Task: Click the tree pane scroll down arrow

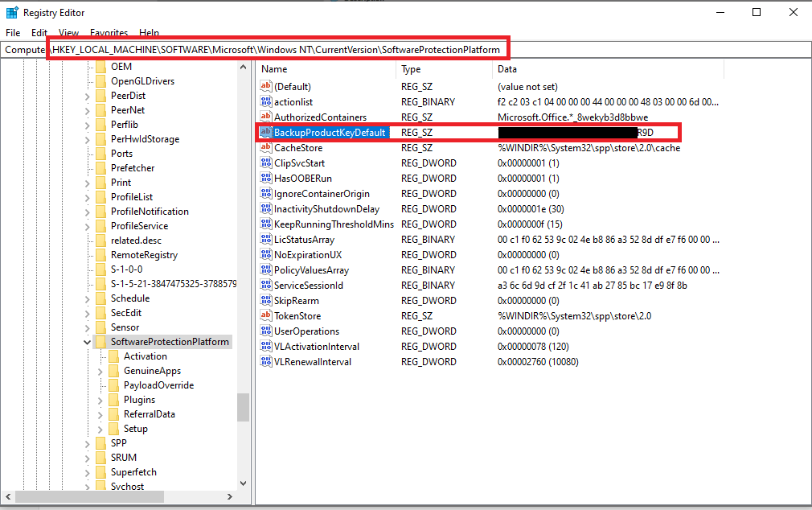Action: pos(244,483)
